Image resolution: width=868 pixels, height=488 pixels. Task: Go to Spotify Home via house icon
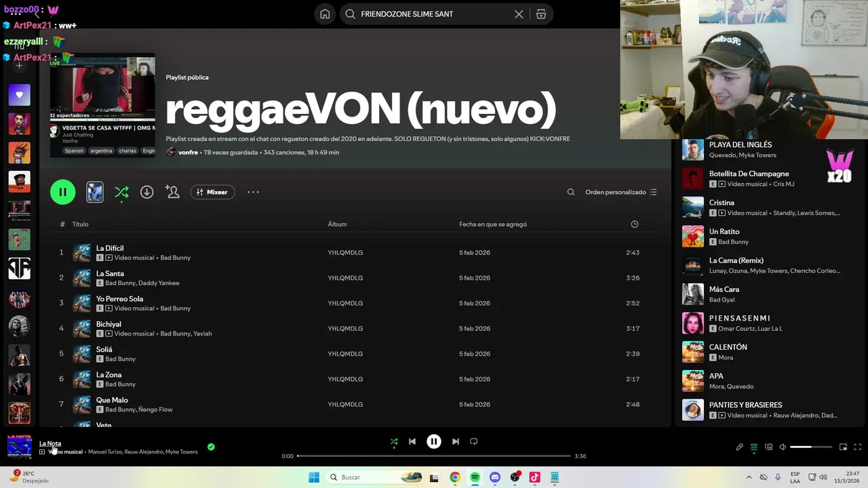click(x=325, y=14)
